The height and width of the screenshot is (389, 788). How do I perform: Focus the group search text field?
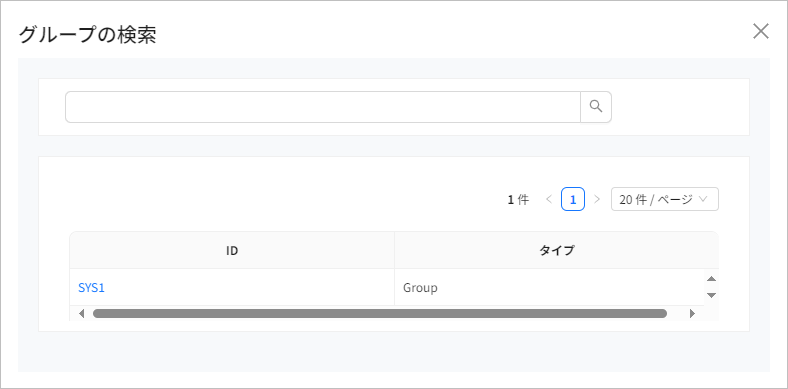(323, 107)
